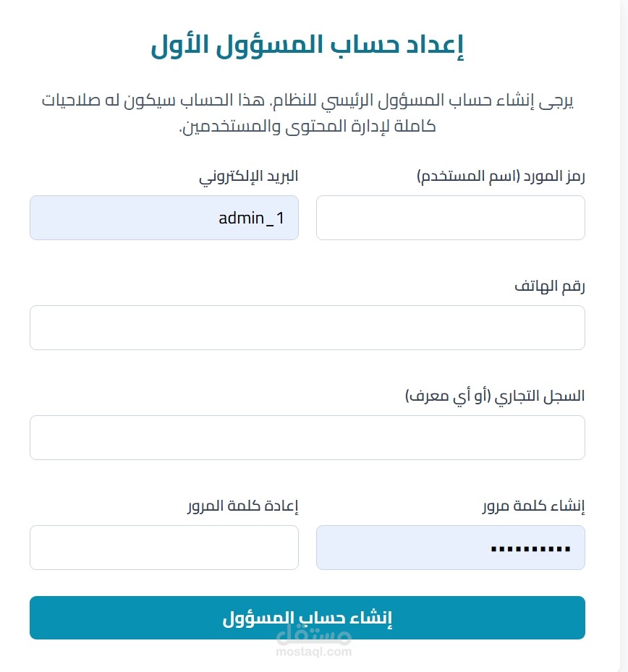Open the mostaql.com watermark link

coord(314,652)
